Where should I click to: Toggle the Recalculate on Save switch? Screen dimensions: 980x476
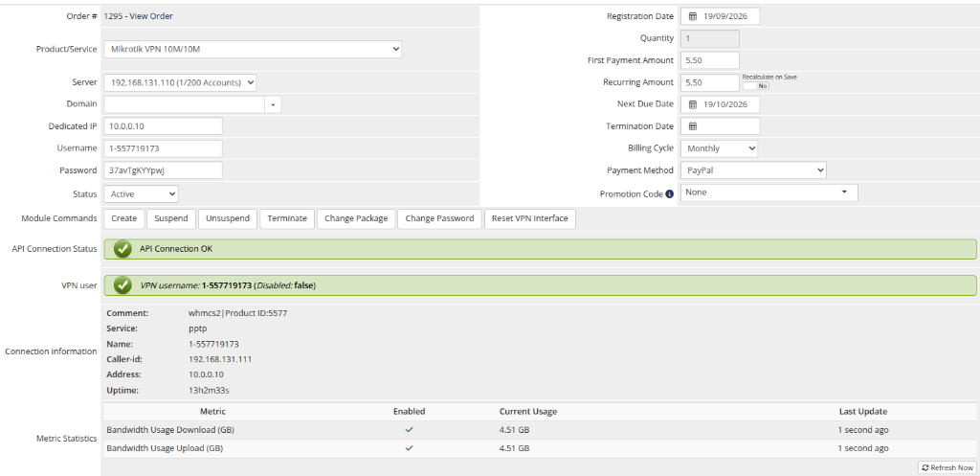point(756,85)
